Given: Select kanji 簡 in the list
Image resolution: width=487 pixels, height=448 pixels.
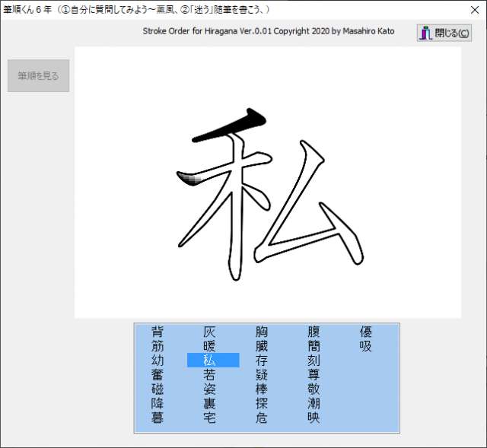Looking at the screenshot, I should (x=314, y=346).
